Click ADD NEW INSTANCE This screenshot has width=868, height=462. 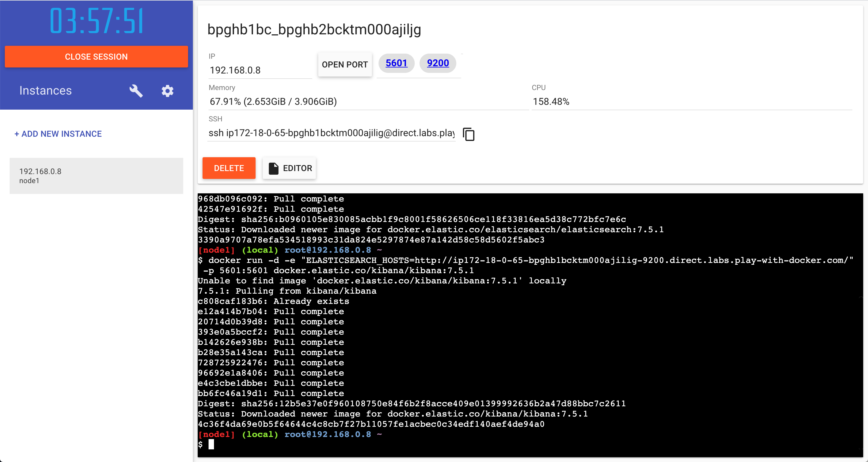[58, 134]
